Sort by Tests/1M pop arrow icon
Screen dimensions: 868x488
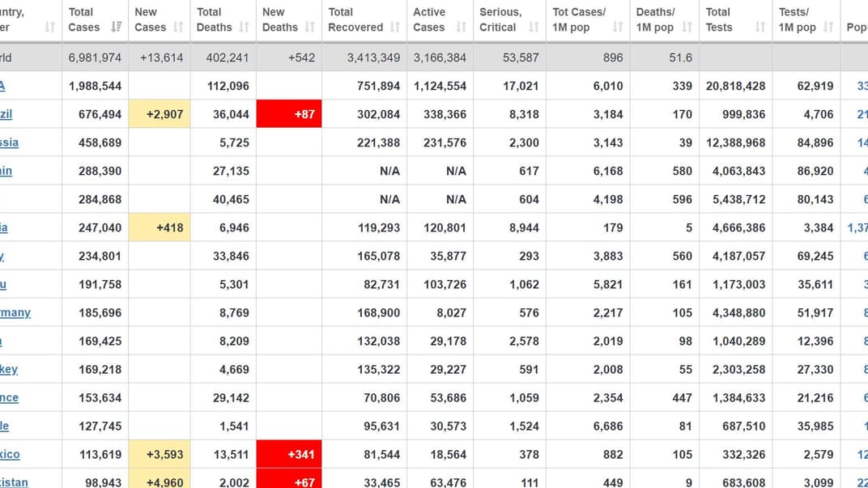click(x=828, y=28)
